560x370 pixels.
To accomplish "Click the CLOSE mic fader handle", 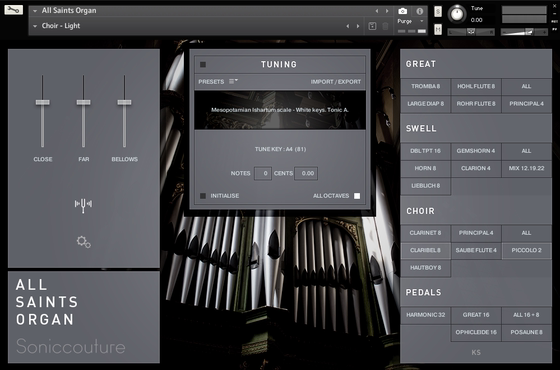I will pos(42,102).
